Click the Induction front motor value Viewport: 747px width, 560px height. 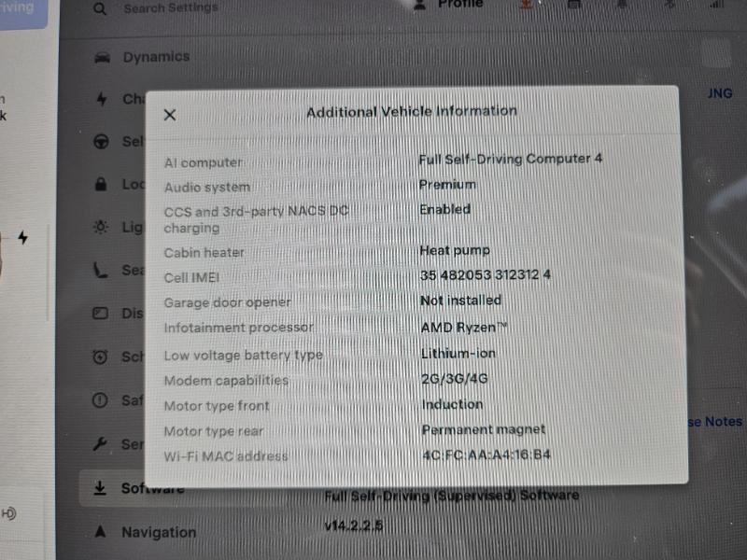click(453, 404)
